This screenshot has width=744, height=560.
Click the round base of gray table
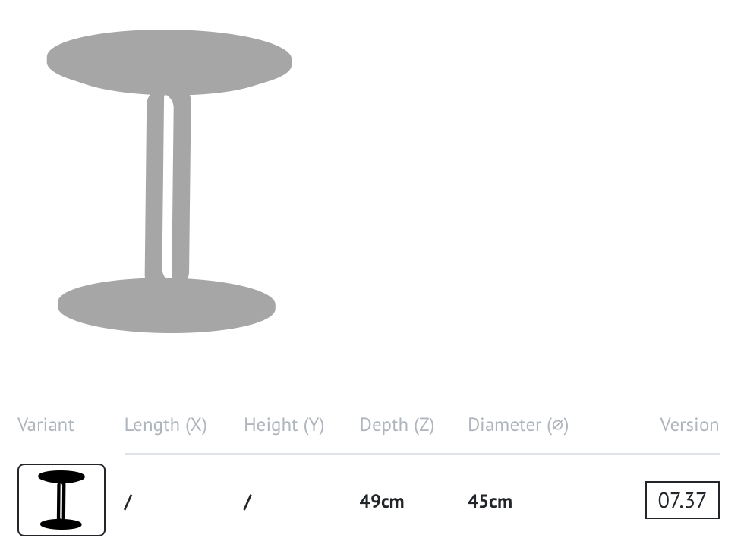pyautogui.click(x=166, y=305)
